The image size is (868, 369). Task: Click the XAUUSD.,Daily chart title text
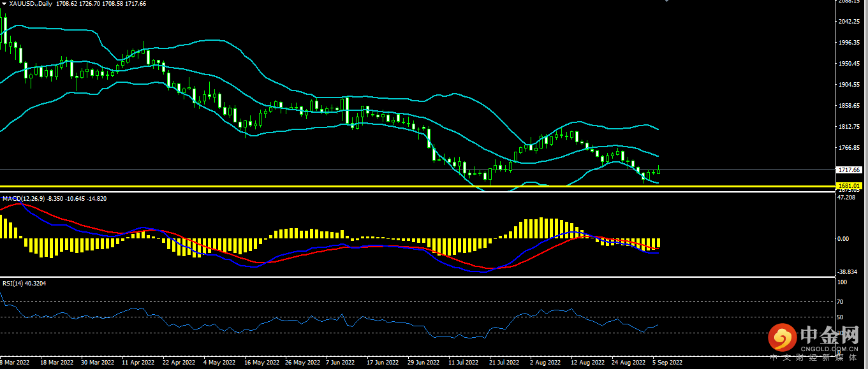[x=32, y=4]
